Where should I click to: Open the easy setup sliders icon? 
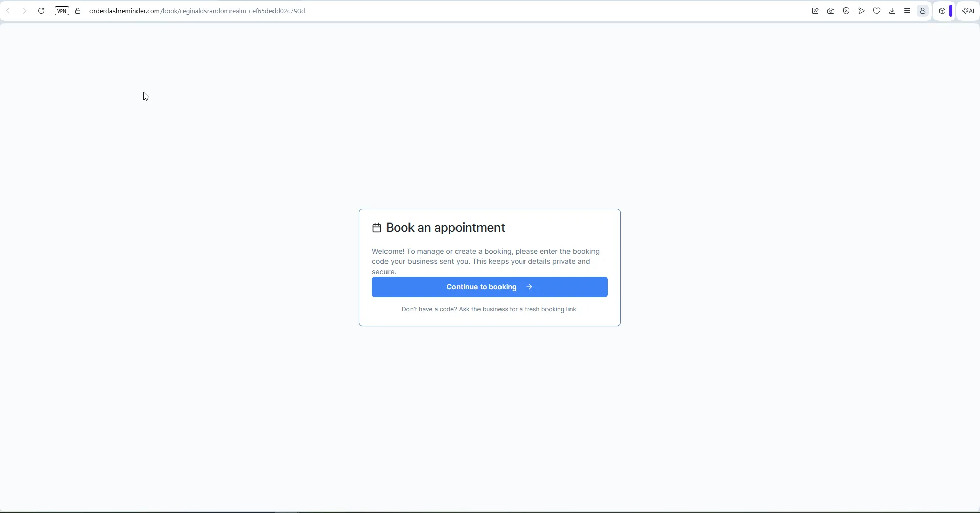pyautogui.click(x=907, y=11)
